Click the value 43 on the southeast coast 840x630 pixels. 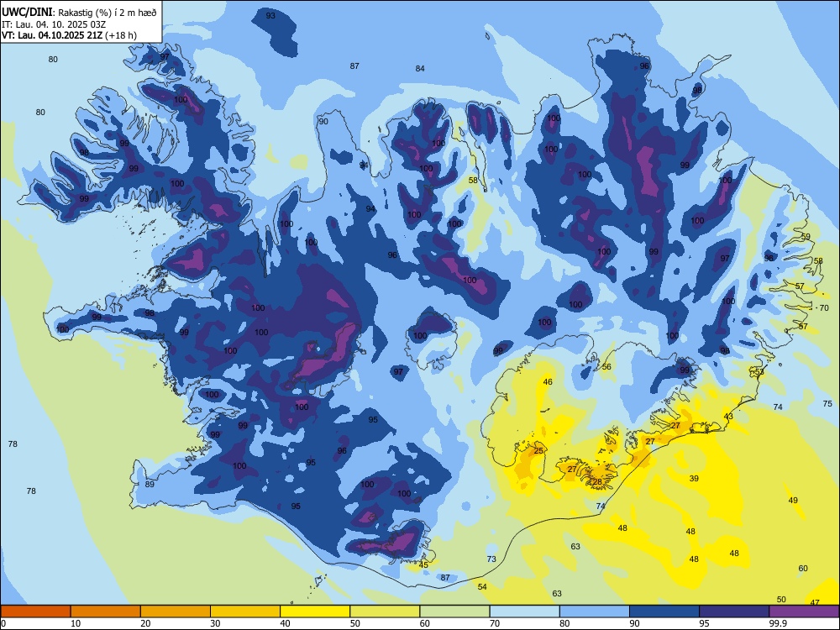pyautogui.click(x=728, y=417)
